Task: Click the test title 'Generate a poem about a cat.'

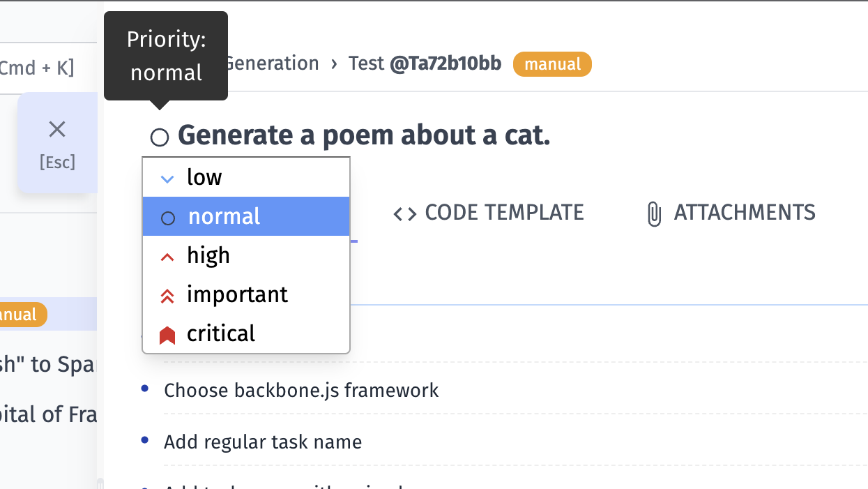Action: coord(364,135)
